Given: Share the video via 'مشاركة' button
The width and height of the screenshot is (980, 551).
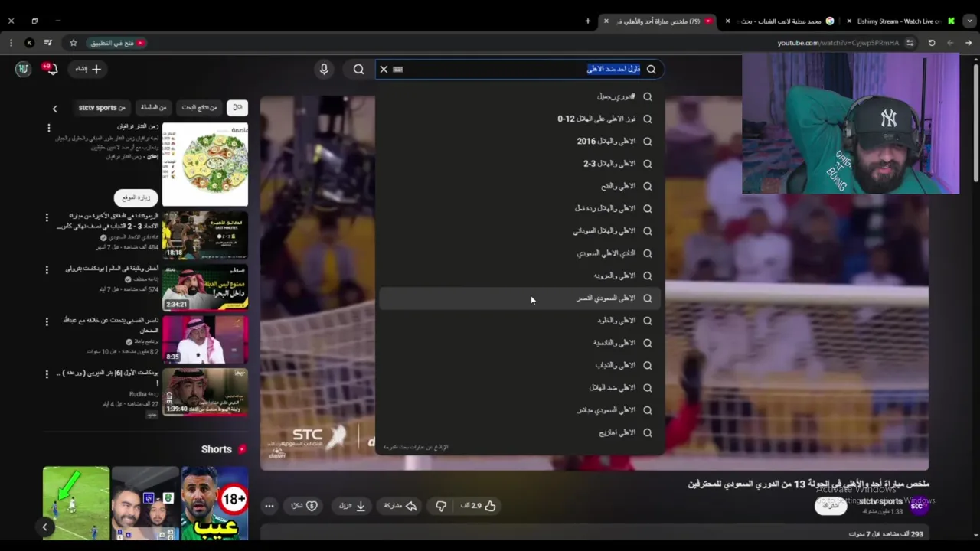Looking at the screenshot, I should [400, 506].
